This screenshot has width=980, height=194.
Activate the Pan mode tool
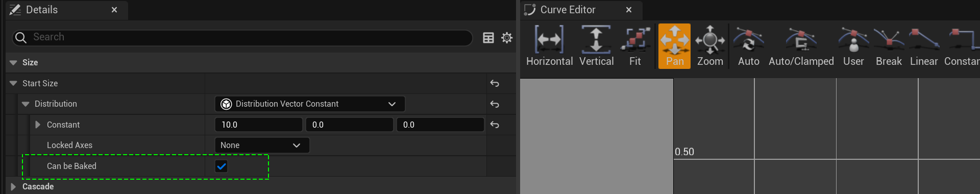674,46
